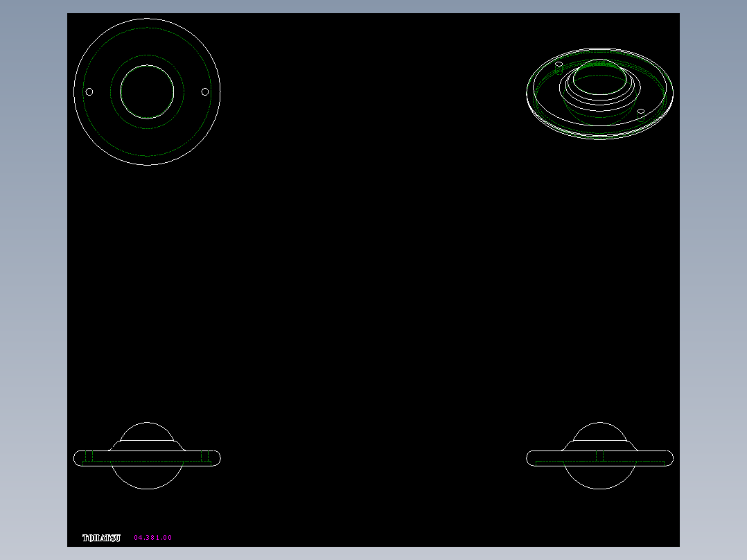Select the bottom-left front elevation view
The width and height of the screenshot is (747, 560).
click(x=147, y=455)
